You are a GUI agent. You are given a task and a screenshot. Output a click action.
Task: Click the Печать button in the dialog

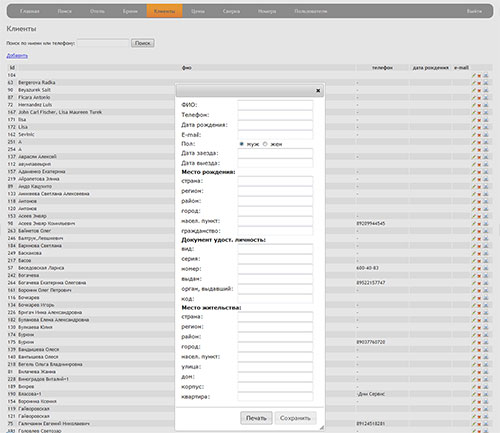click(x=256, y=418)
